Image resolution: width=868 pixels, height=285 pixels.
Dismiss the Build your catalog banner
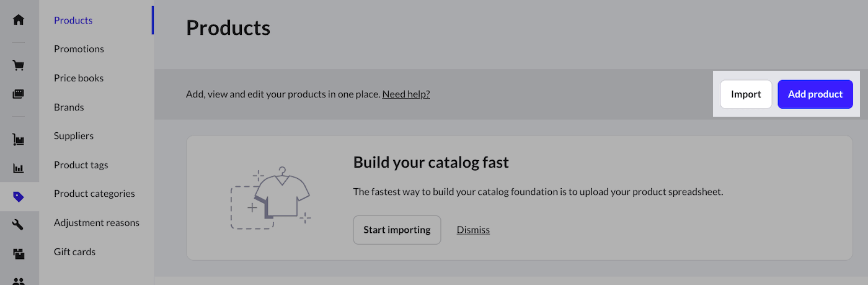click(x=473, y=230)
